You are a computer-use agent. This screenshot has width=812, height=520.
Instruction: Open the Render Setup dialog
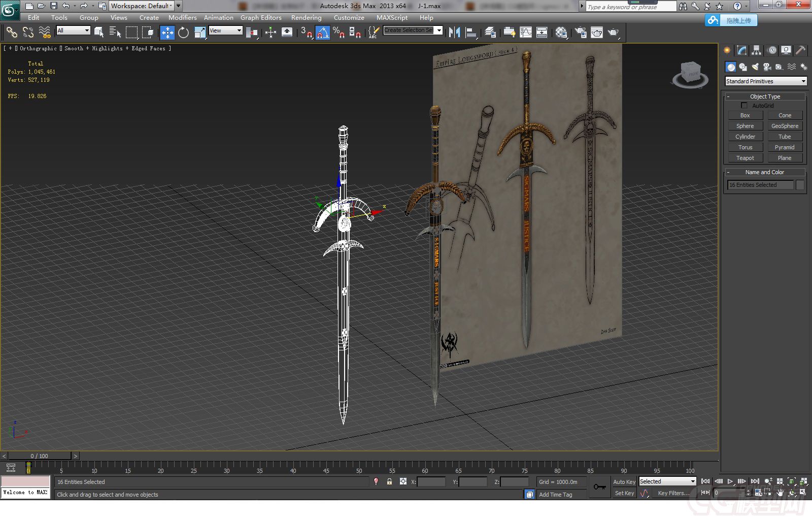pyautogui.click(x=581, y=32)
